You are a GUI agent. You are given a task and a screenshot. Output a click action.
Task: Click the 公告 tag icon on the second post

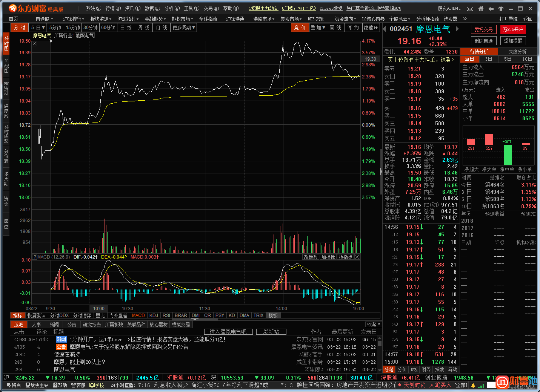pyautogui.click(x=61, y=347)
